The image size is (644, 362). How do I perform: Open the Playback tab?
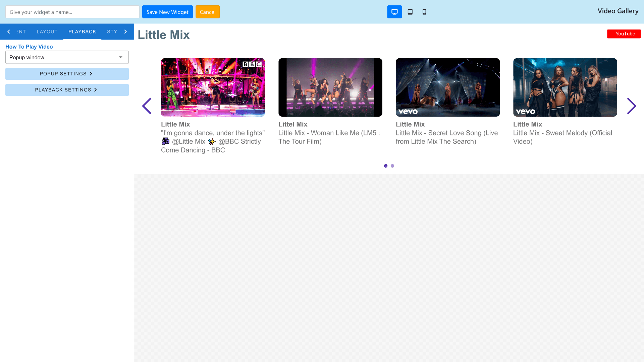tap(82, 32)
